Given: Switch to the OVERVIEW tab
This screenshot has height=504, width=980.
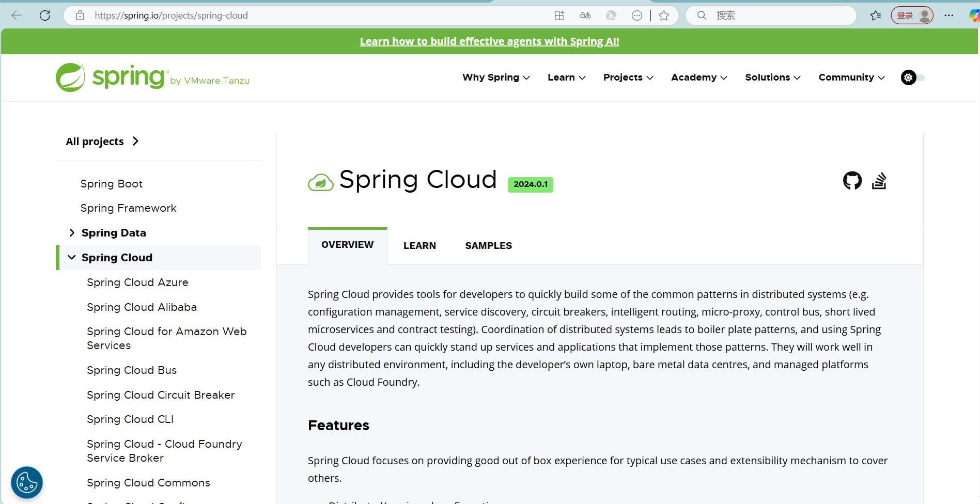Looking at the screenshot, I should (x=347, y=245).
